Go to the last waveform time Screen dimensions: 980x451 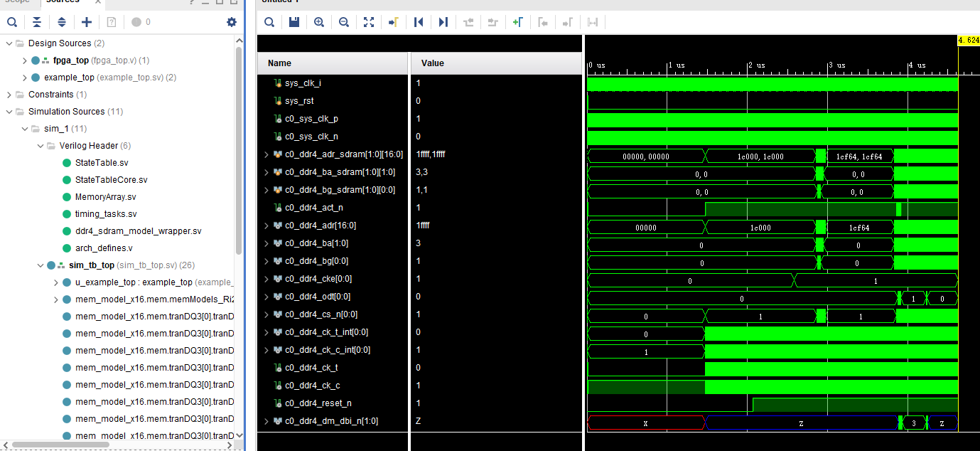click(443, 22)
